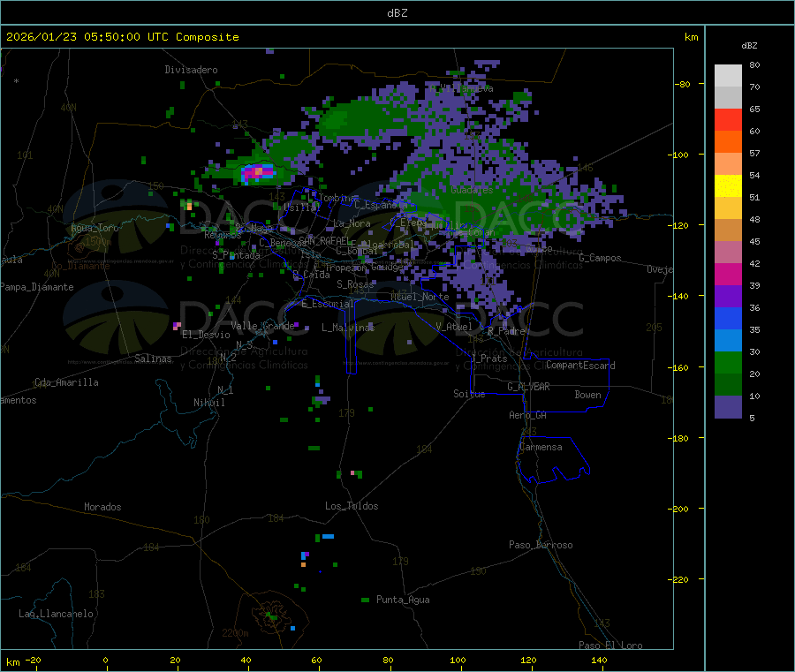Select the R_Padre label
The height and width of the screenshot is (672, 795).
coord(506,331)
